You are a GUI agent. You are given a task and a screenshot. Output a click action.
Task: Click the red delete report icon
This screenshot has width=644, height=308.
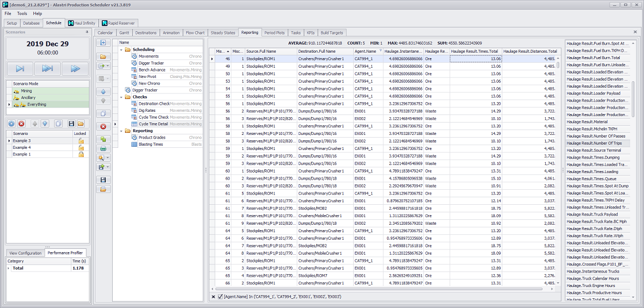pos(103,126)
